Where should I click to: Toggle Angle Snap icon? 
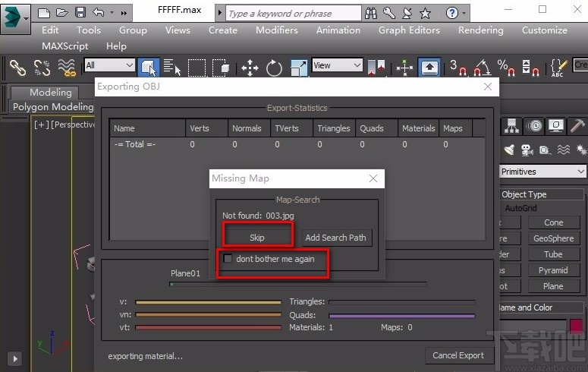[482, 68]
